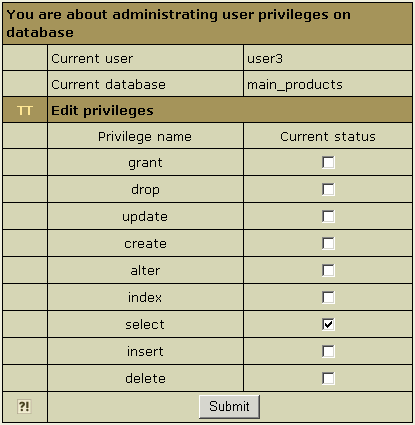The height and width of the screenshot is (425, 415).
Task: Open the ?! help icon
Action: coord(24,407)
